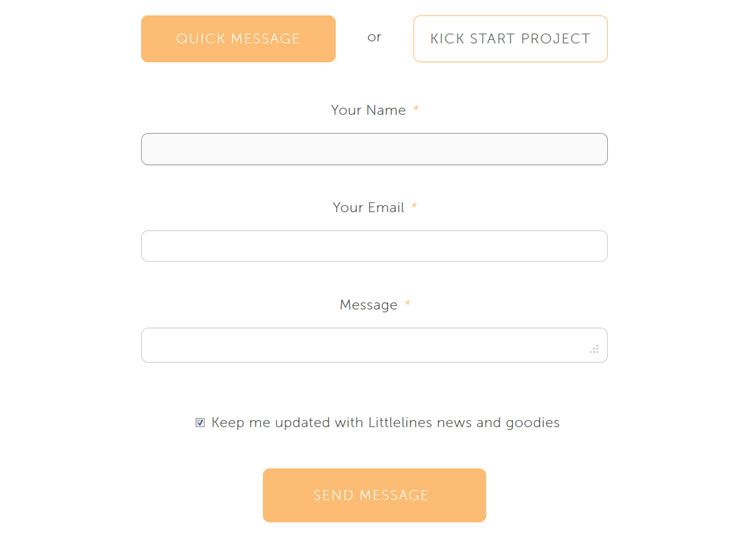The height and width of the screenshot is (544, 750).
Task: Submit the form with Send Message
Action: [x=374, y=495]
